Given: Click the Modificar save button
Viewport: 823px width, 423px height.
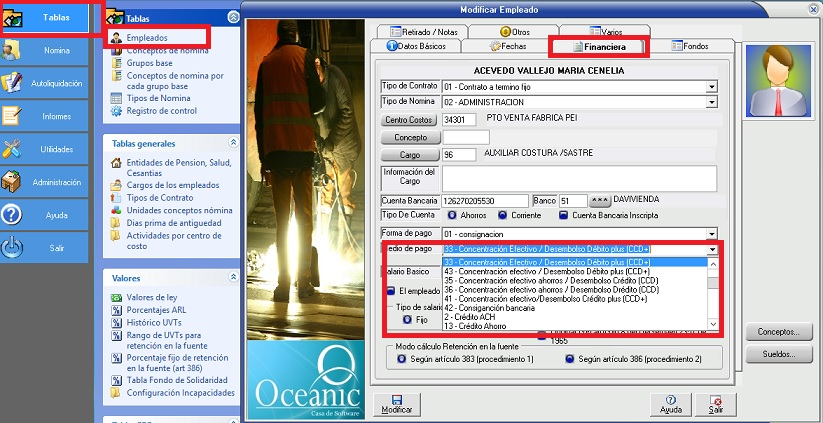Looking at the screenshot, I should (396, 404).
